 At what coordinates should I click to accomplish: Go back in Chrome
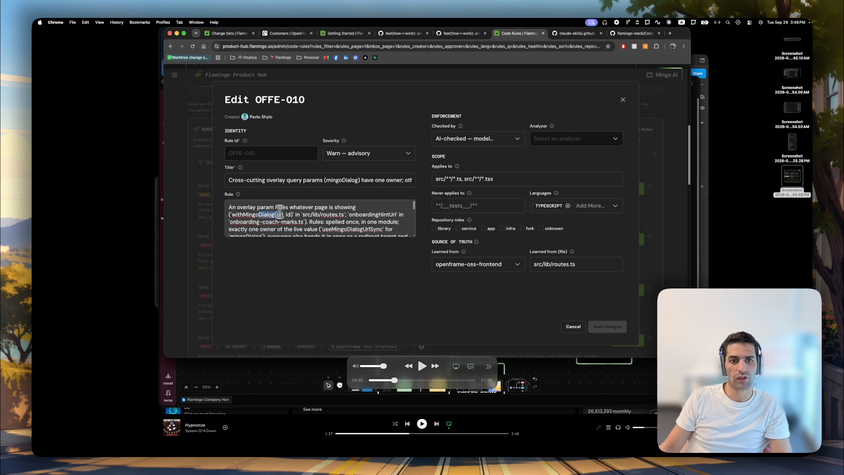coord(171,46)
